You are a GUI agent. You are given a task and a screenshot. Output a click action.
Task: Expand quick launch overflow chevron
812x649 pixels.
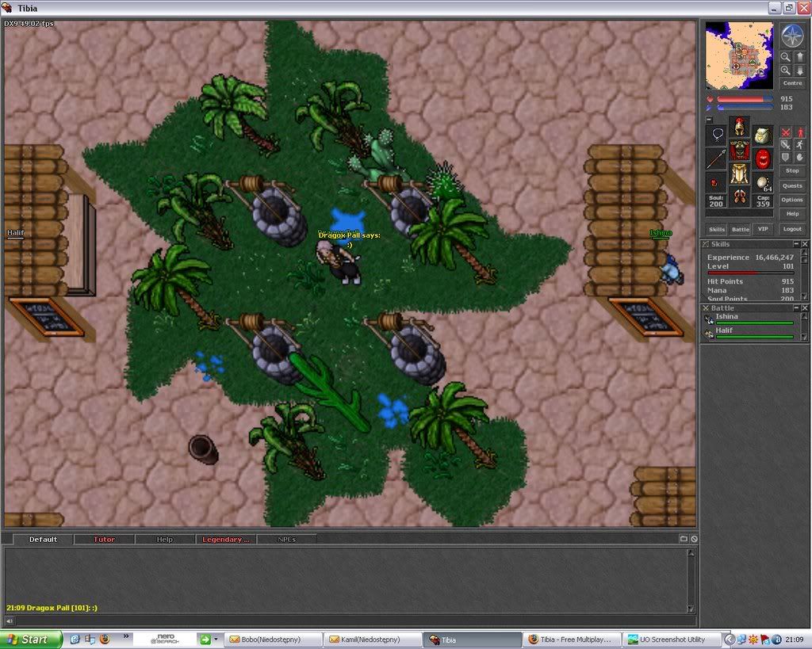click(x=126, y=636)
